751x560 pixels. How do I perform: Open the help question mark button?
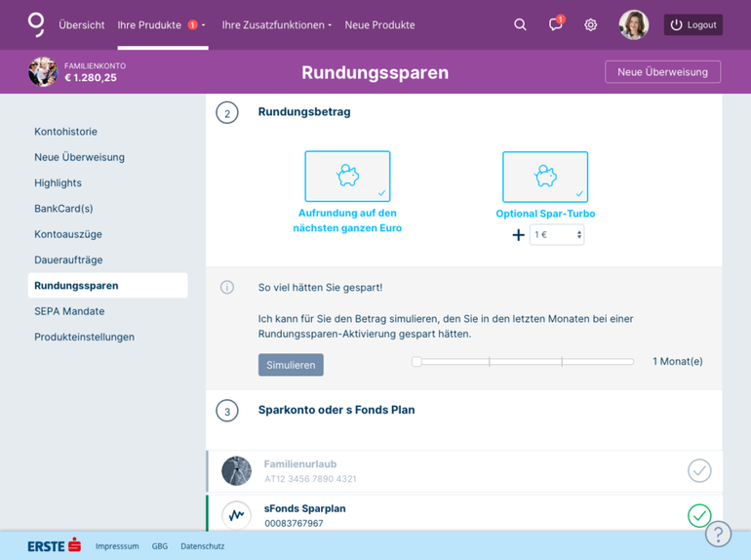pos(719,534)
